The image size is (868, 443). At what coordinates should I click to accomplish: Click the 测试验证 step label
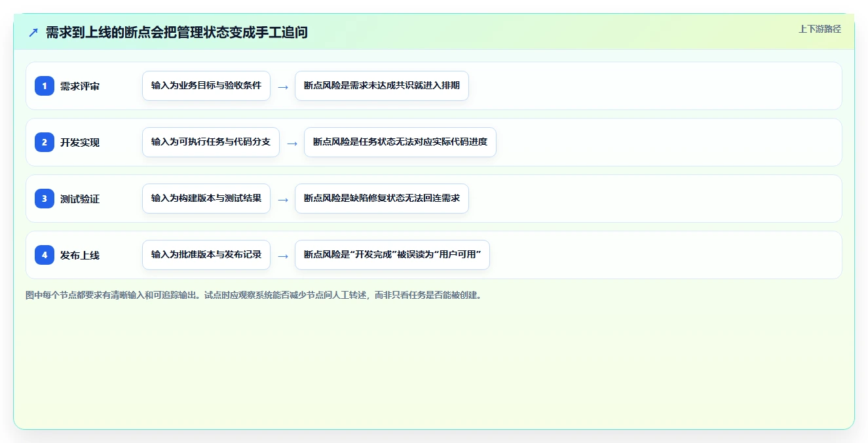80,199
